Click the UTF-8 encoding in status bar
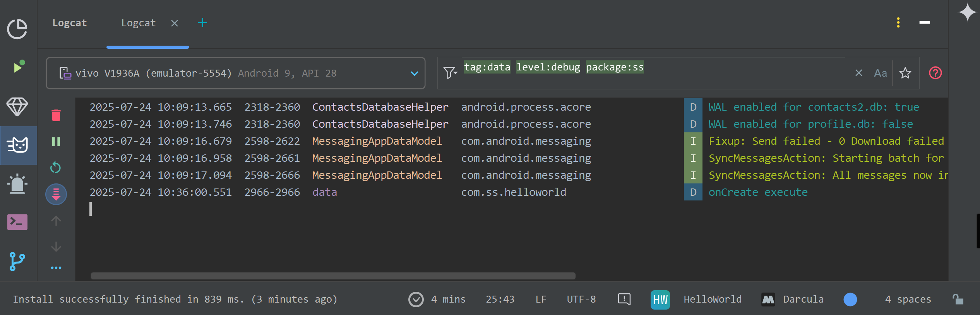This screenshot has height=315, width=980. [x=581, y=299]
